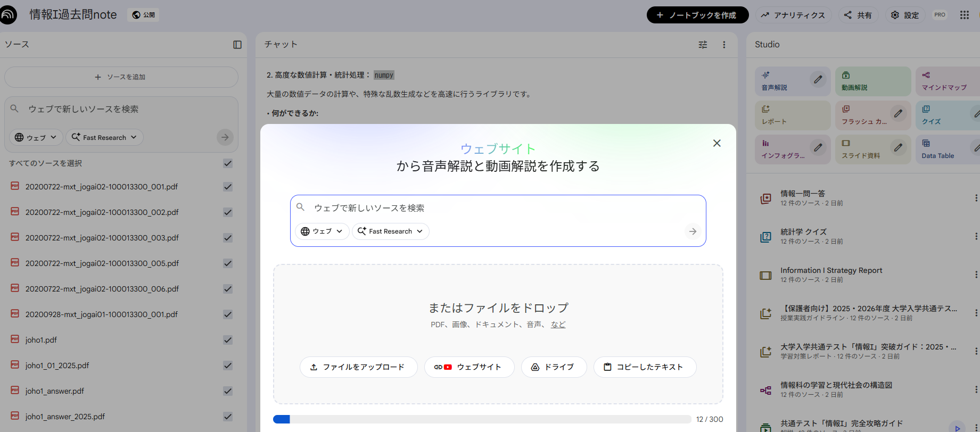This screenshot has height=432, width=980.
Task: Click the 12 / 300 source limit progress bar
Action: [482, 419]
